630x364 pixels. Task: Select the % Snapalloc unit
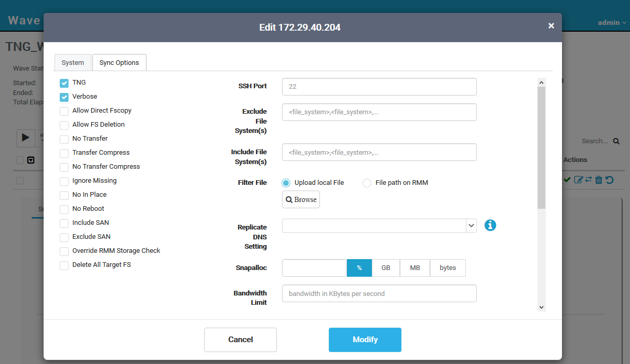359,268
